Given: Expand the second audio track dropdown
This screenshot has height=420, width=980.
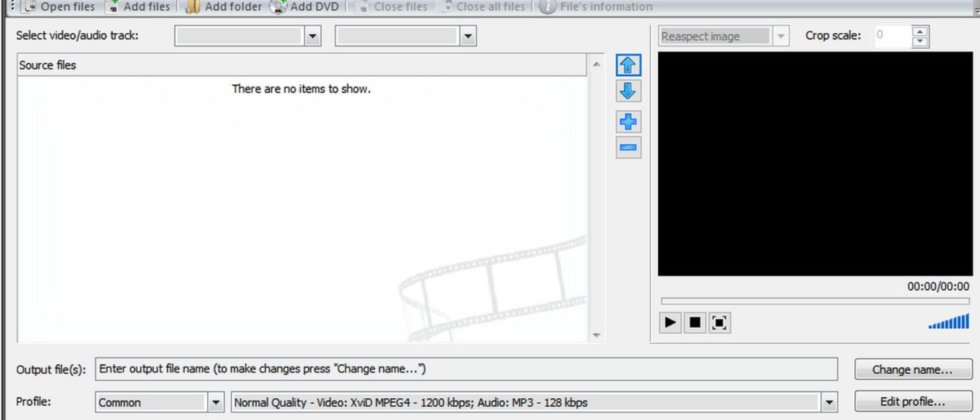Looking at the screenshot, I should point(469,36).
